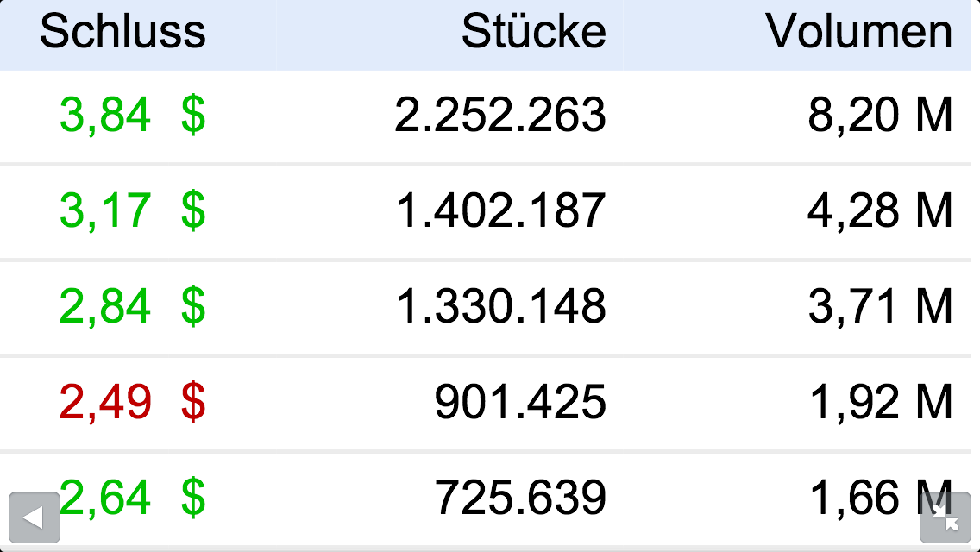Viewport: 980px width, 552px height.
Task: Tap the 8,20 M volume cell
Action: [x=880, y=116]
